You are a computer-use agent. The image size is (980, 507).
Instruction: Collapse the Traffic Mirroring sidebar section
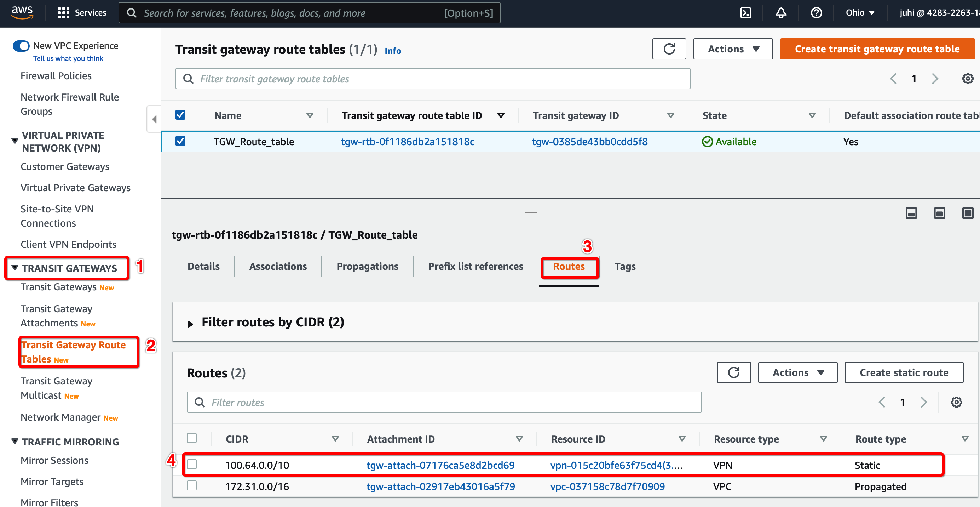pos(15,441)
